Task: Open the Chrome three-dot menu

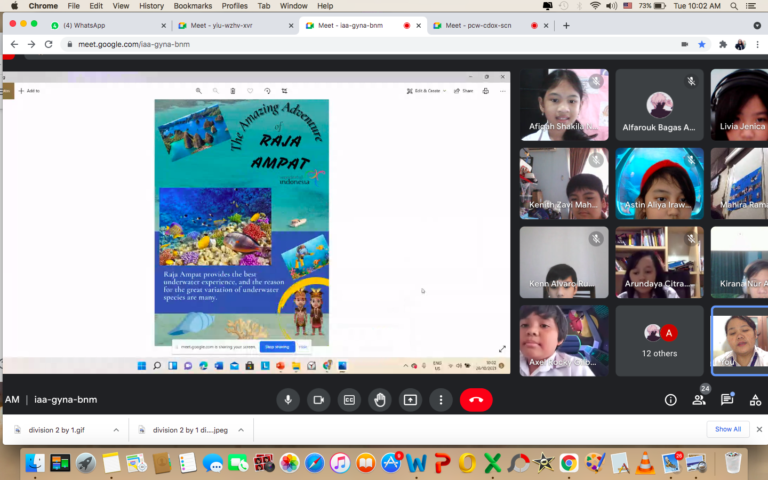Action: pyautogui.click(x=757, y=44)
